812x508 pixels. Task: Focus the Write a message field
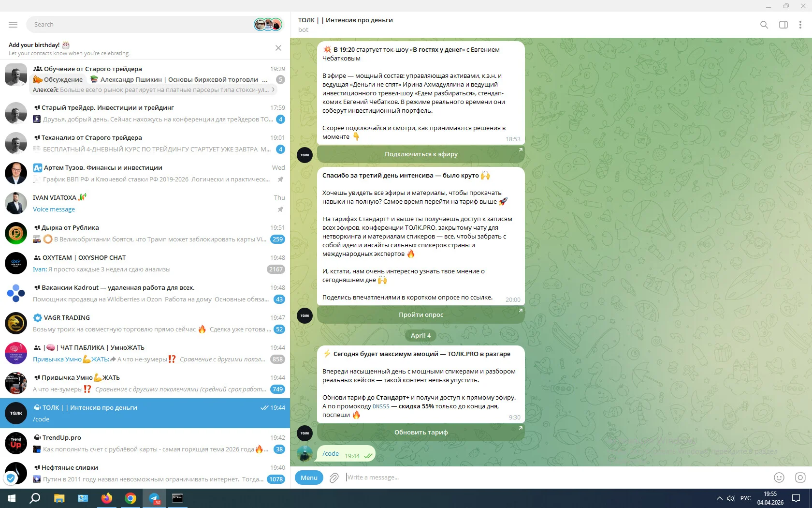click(556, 478)
